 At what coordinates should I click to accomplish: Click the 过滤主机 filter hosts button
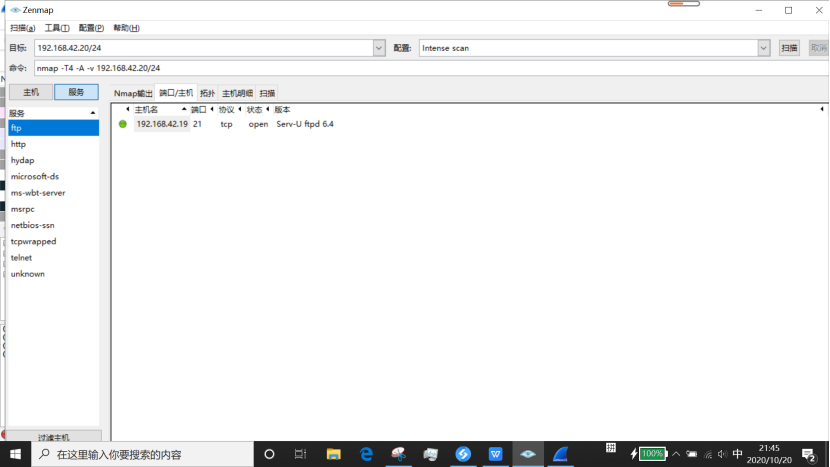point(53,437)
